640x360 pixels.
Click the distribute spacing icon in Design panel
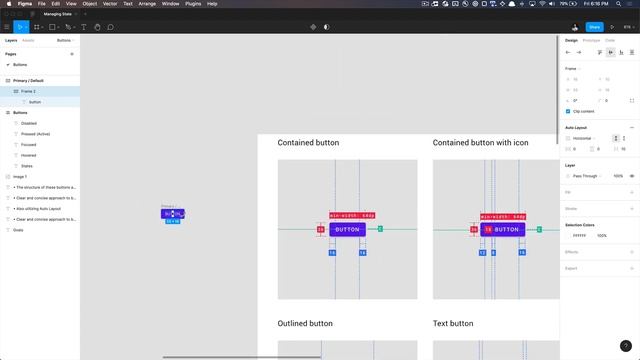(632, 52)
